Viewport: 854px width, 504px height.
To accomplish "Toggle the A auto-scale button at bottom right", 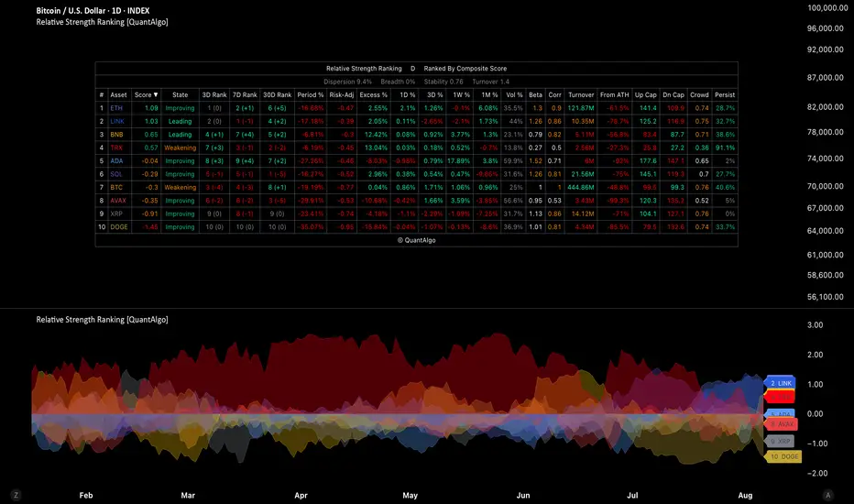I will click(827, 495).
